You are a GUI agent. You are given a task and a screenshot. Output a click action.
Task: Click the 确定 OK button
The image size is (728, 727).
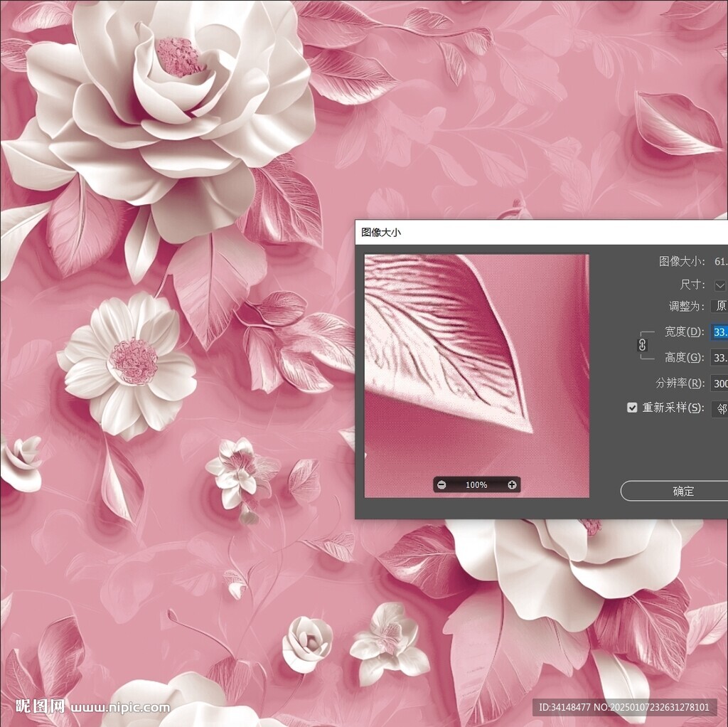[x=674, y=491]
